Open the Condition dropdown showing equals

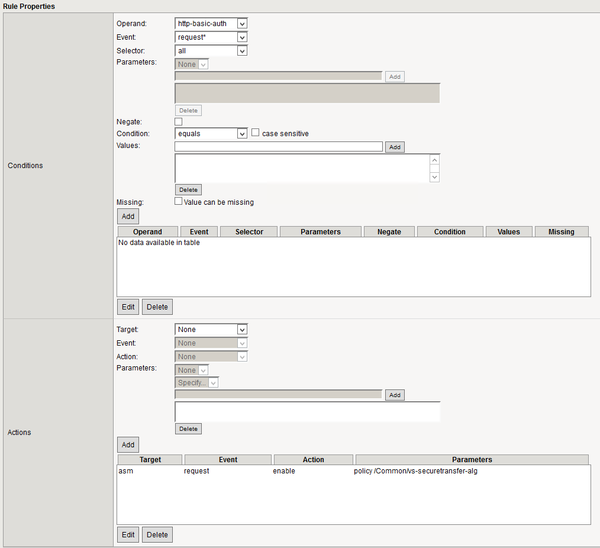tap(211, 133)
